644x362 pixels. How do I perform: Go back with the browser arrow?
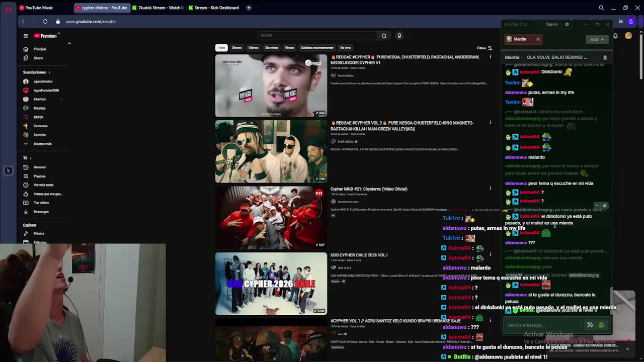(x=23, y=22)
